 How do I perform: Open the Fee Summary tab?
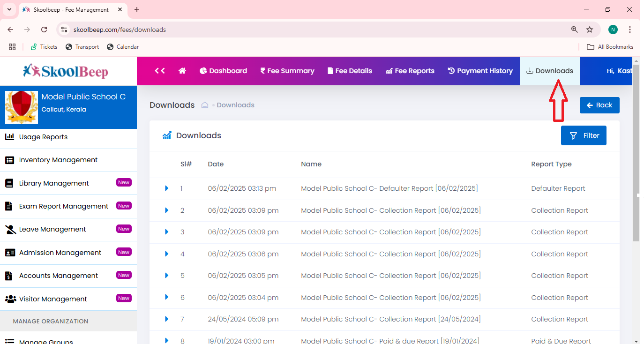(287, 71)
